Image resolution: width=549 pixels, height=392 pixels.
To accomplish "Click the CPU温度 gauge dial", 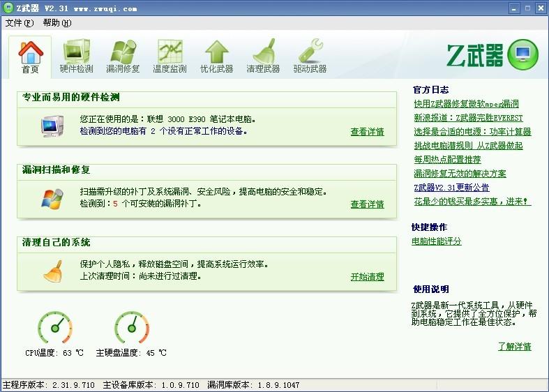I will pyautogui.click(x=55, y=328).
